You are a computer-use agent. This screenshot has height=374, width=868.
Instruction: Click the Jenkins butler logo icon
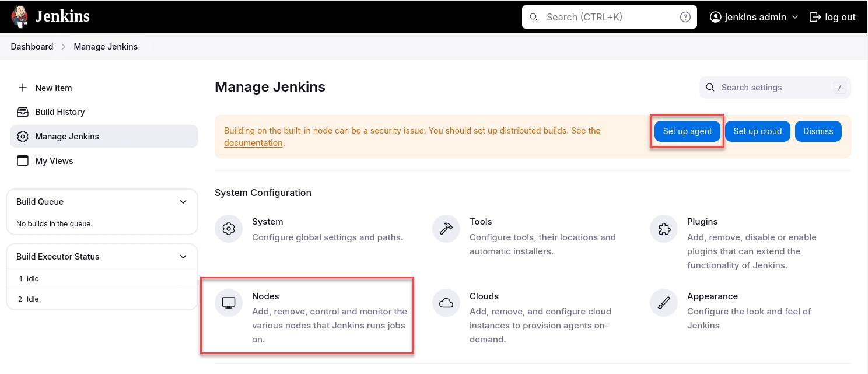19,16
